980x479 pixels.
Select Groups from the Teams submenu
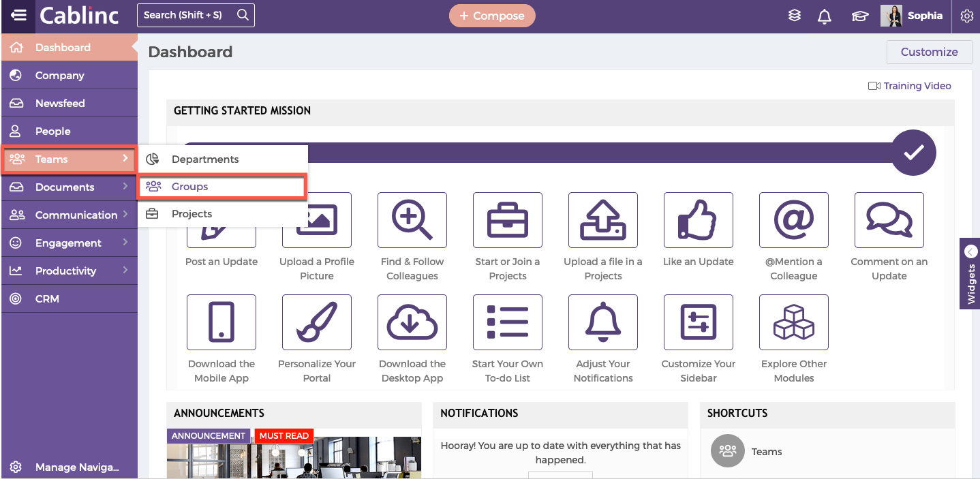(223, 187)
